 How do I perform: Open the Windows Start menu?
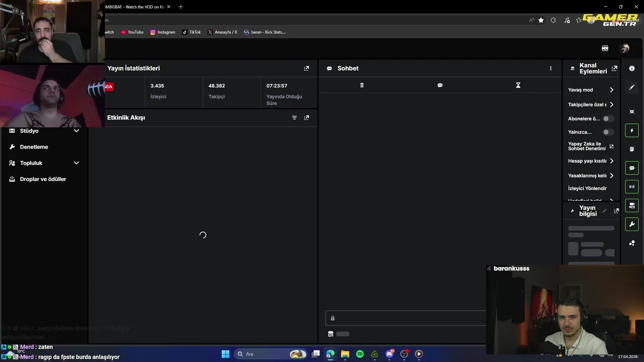[225, 354]
